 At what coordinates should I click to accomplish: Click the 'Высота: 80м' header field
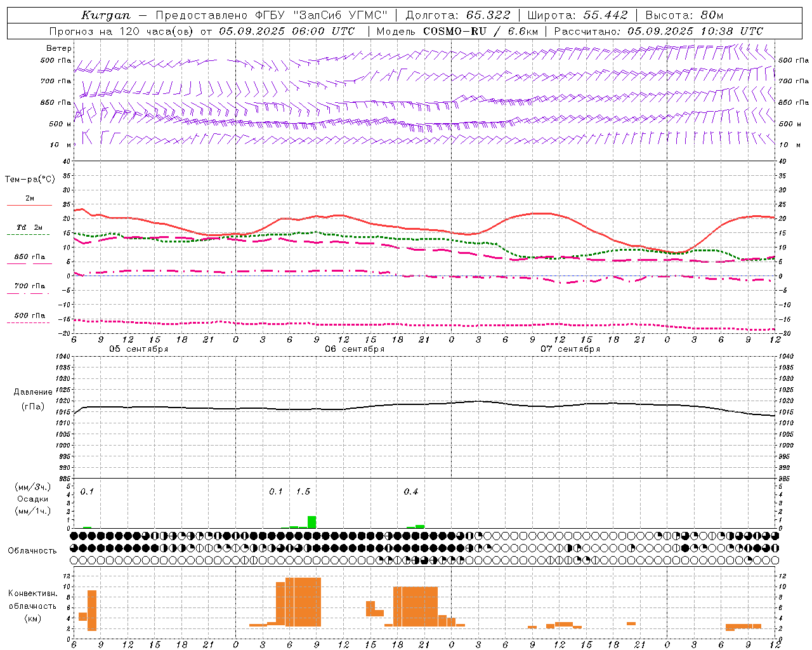pos(684,15)
